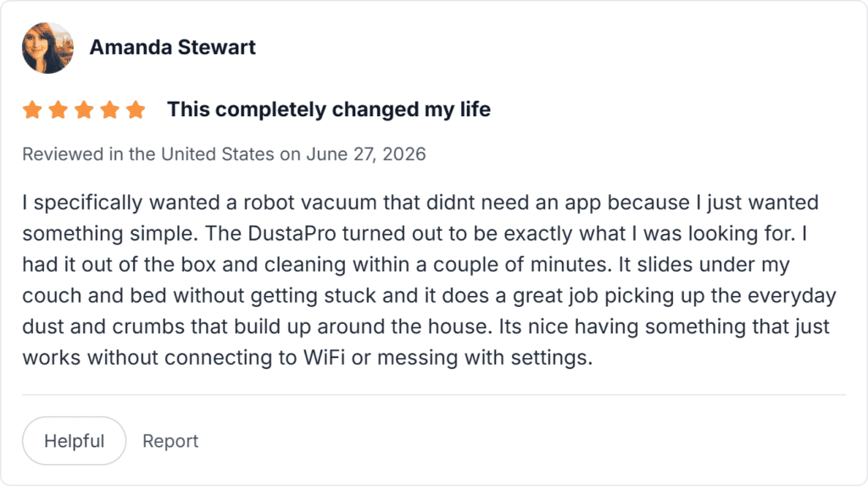
Task: Select the third orange rating star
Action: pyautogui.click(x=84, y=109)
